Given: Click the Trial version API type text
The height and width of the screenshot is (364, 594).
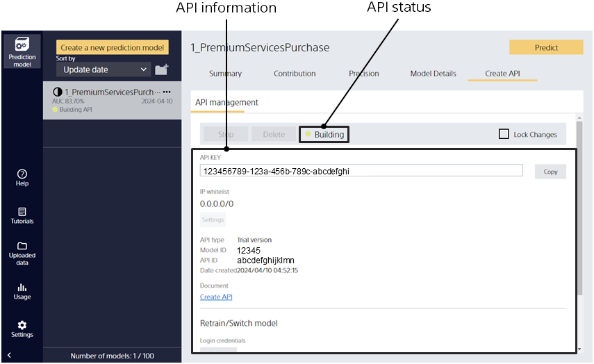Looking at the screenshot, I should [x=254, y=240].
